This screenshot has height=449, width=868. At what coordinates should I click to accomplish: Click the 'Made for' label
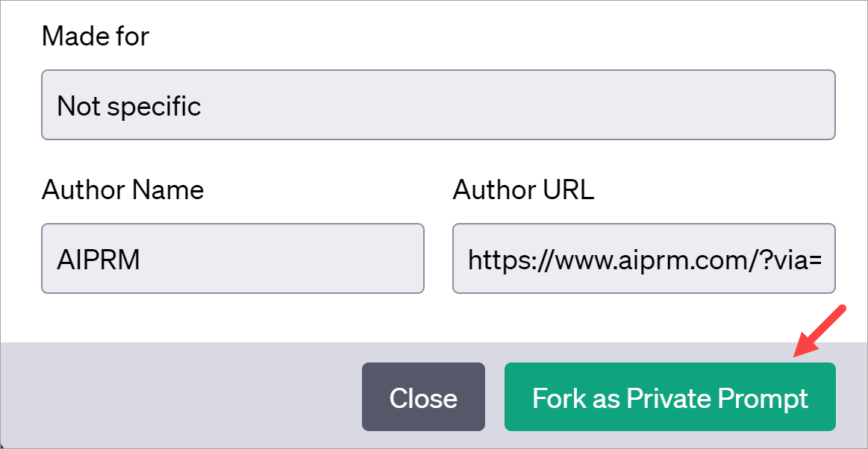(x=95, y=35)
